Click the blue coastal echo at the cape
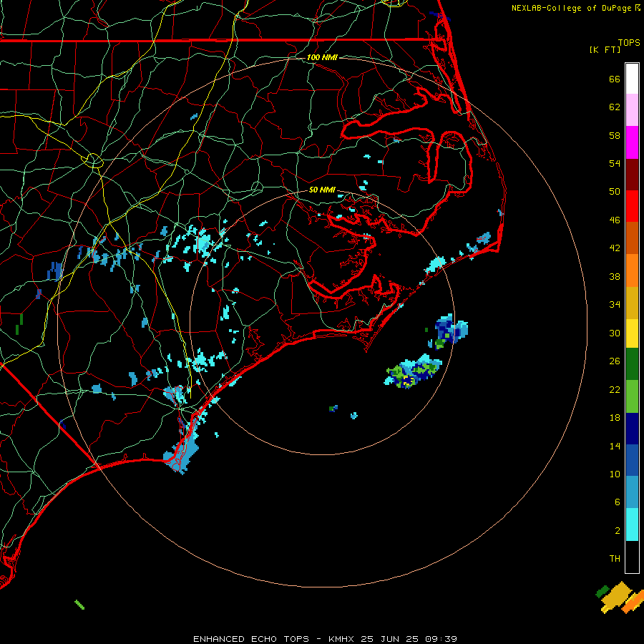 coord(182,454)
